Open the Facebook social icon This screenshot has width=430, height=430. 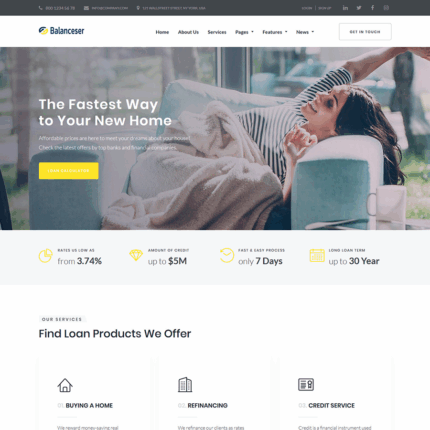(372, 8)
